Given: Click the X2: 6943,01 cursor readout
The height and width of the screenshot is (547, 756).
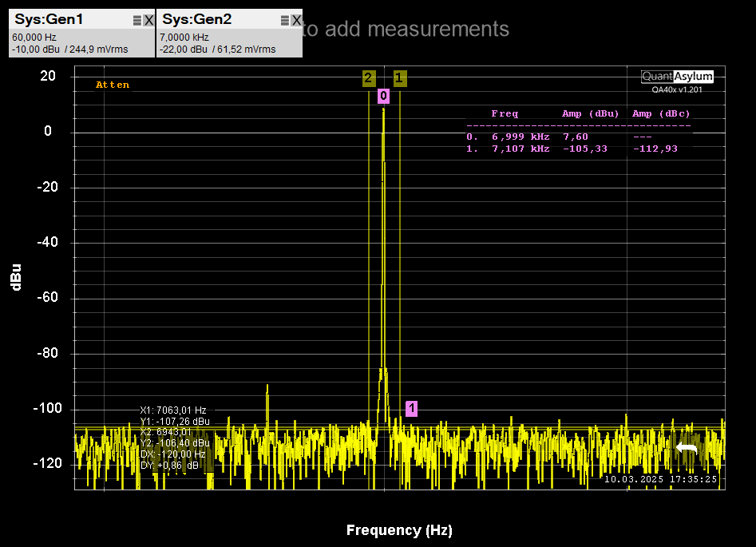Looking at the screenshot, I should pyautogui.click(x=166, y=432).
